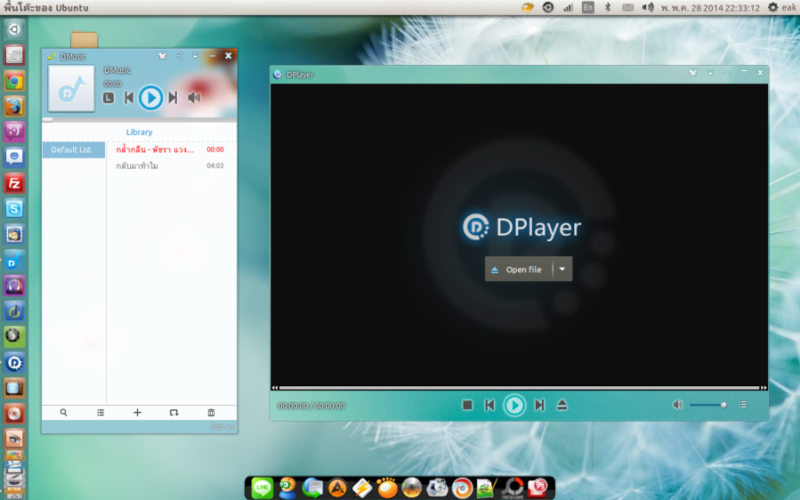Seek on the DMusic progress bar
This screenshot has width=800, height=500.
139,120
